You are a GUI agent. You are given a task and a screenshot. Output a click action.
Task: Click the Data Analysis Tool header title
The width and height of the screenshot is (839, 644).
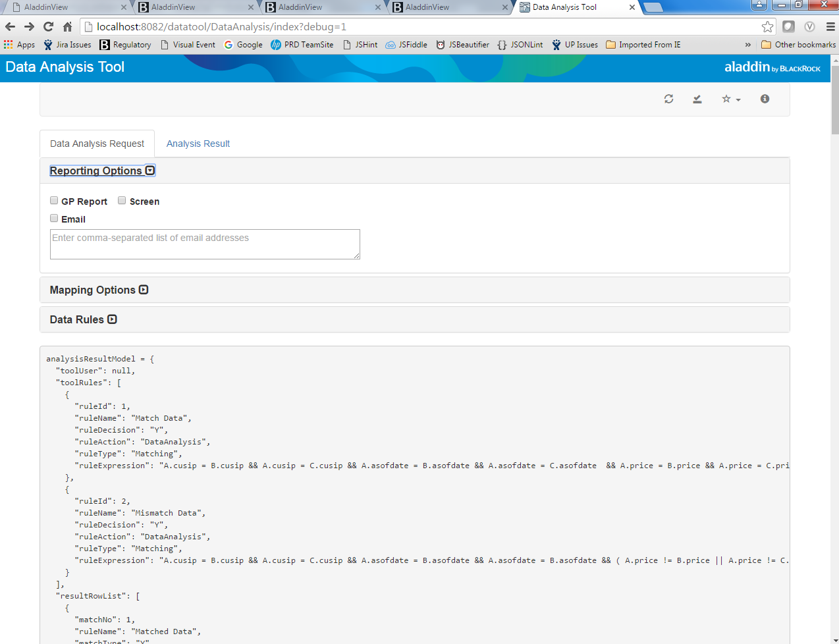click(65, 67)
